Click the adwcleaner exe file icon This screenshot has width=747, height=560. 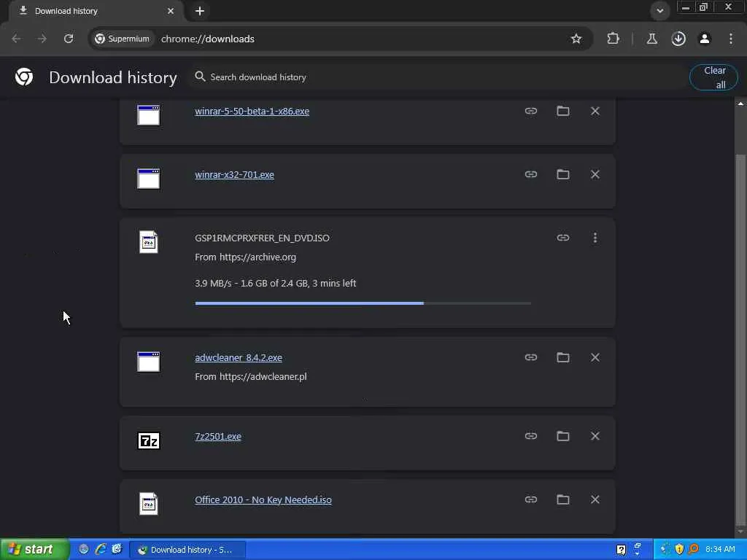click(x=149, y=362)
